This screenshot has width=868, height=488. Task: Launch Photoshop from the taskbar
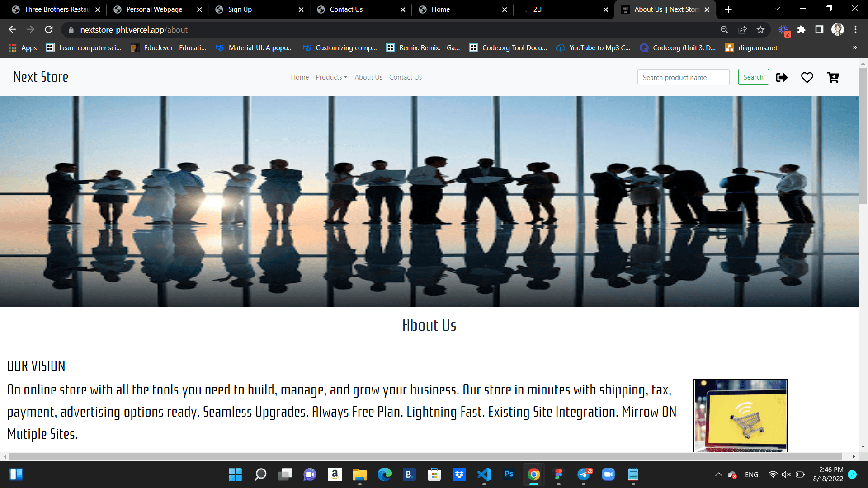[509, 474]
